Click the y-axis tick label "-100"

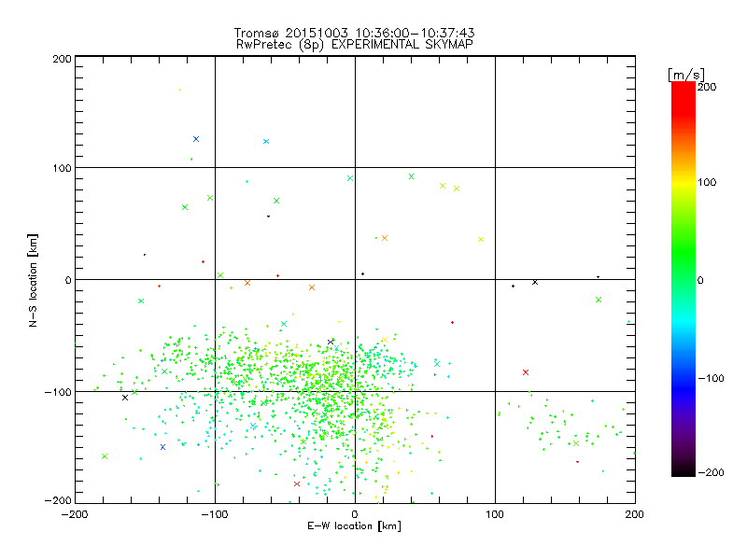[58, 392]
